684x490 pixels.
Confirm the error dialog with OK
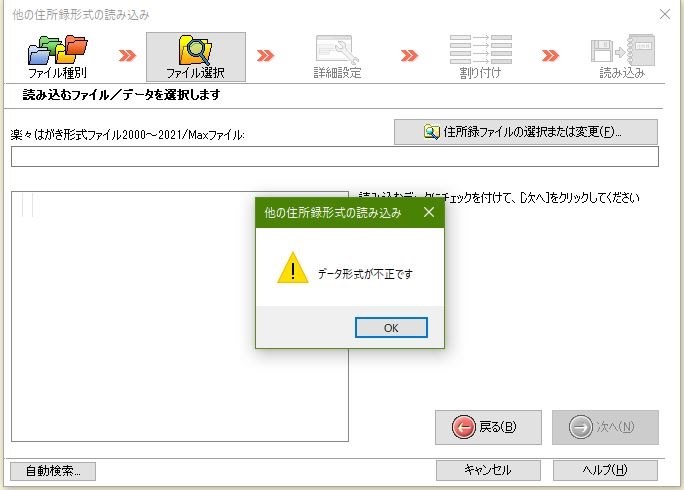[x=391, y=327]
